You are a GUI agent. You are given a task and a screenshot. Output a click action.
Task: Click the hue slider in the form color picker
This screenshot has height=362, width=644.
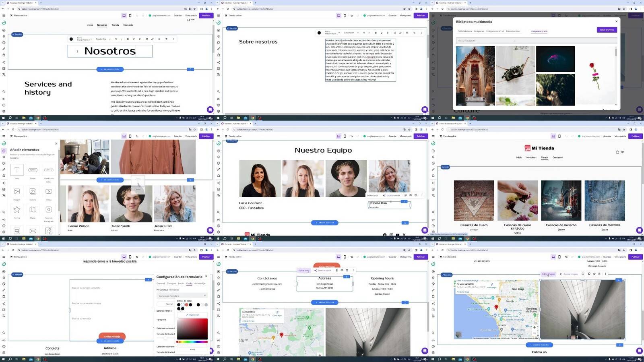click(x=192, y=342)
